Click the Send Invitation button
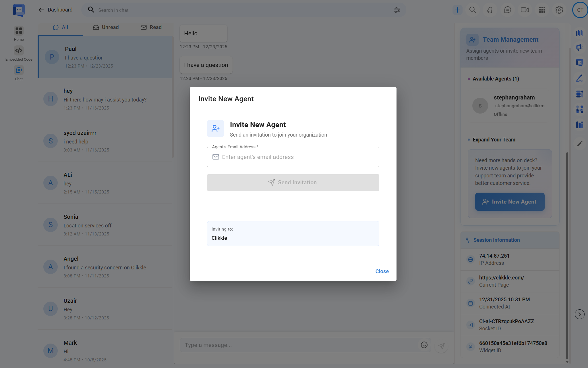 click(293, 183)
